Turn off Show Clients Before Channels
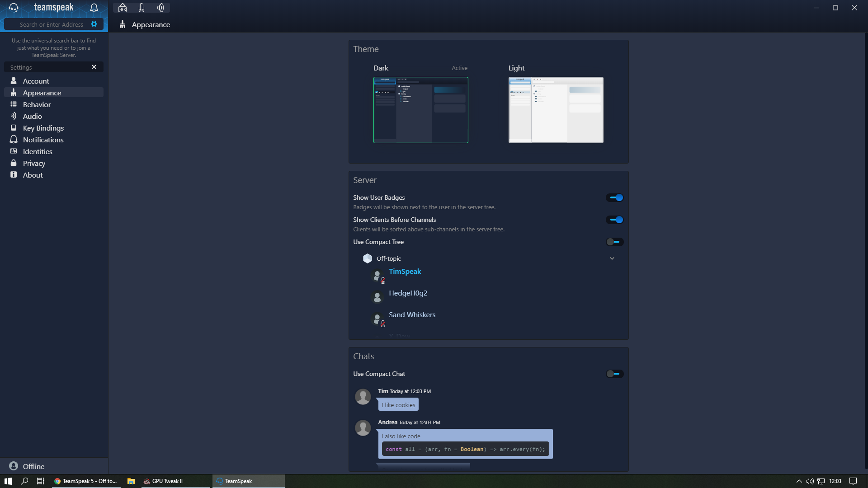The image size is (868, 488). [x=615, y=220]
